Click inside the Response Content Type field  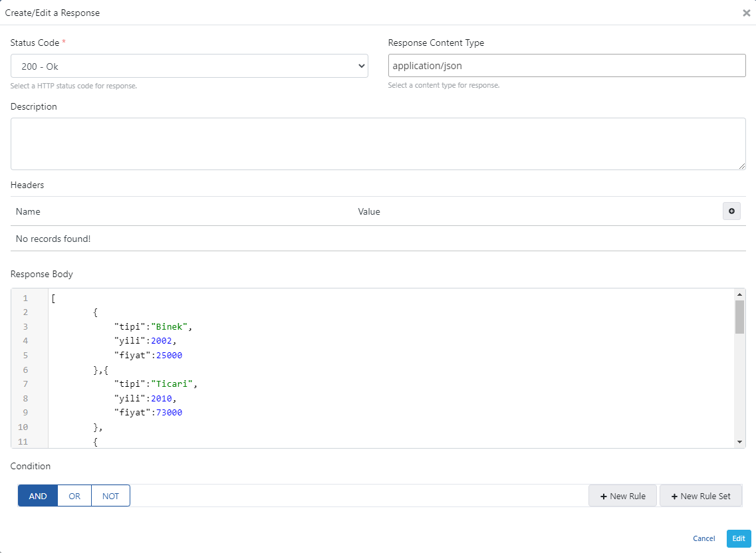(x=567, y=65)
